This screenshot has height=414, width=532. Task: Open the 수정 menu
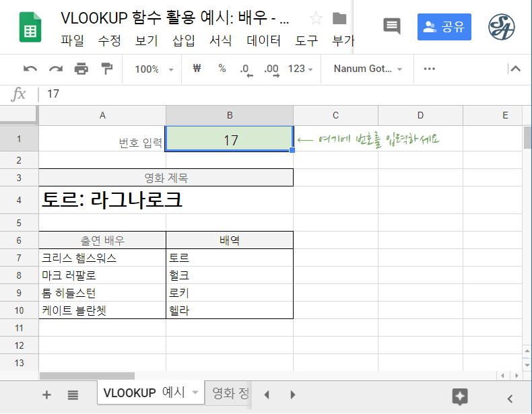(x=109, y=40)
